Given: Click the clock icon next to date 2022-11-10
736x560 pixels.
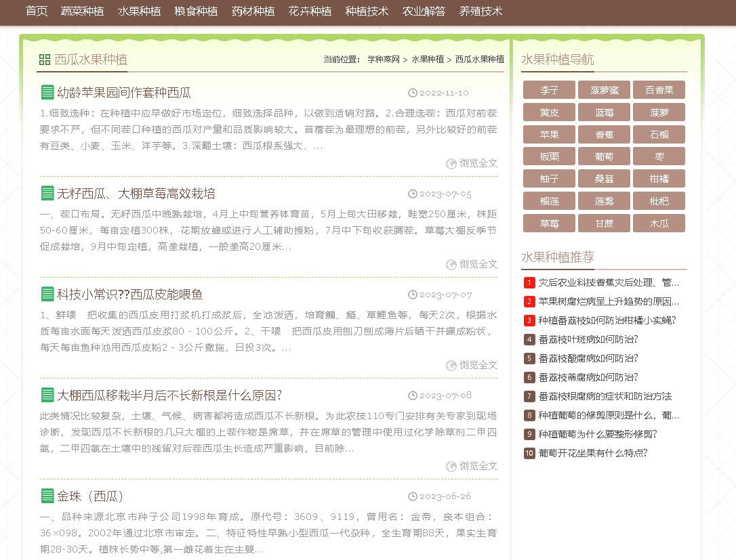Looking at the screenshot, I should point(413,93).
